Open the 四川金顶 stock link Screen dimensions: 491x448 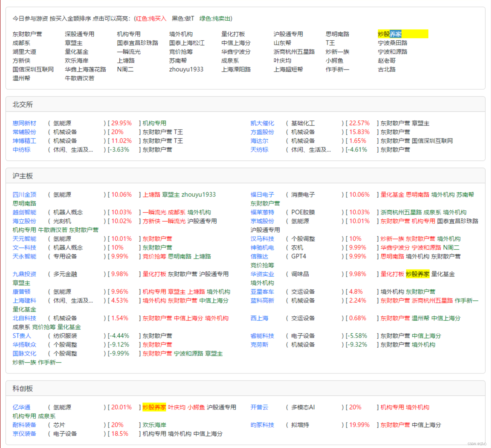pos(24,194)
